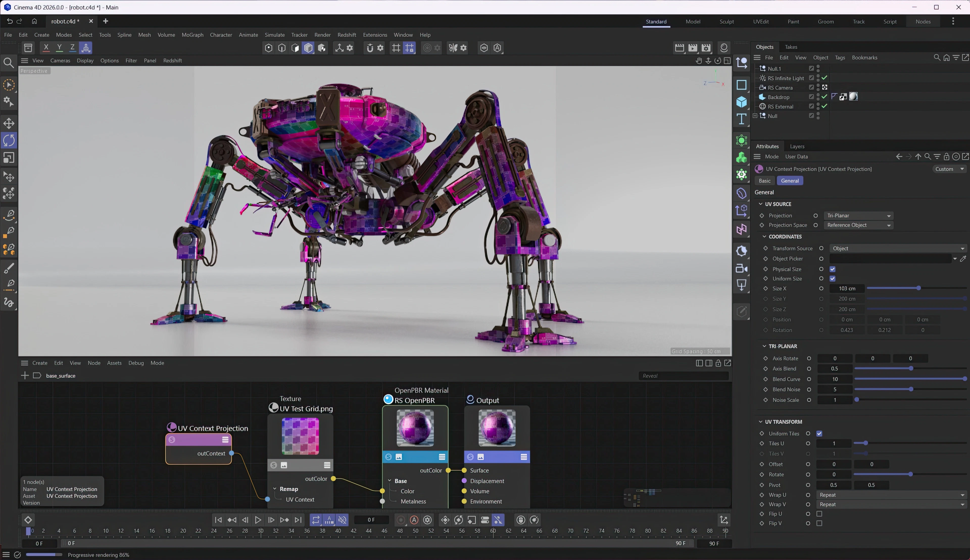
Task: Collapse the TRI-PLANAR section
Action: coord(764,346)
